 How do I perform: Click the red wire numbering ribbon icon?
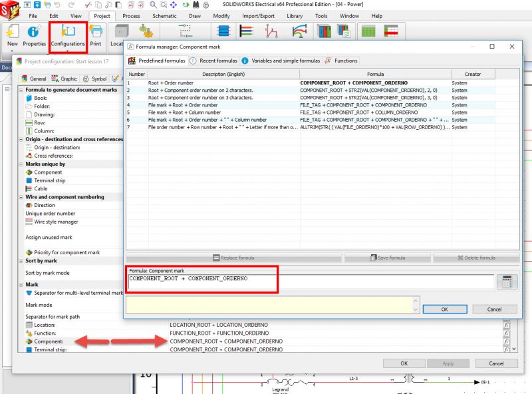pos(271,31)
